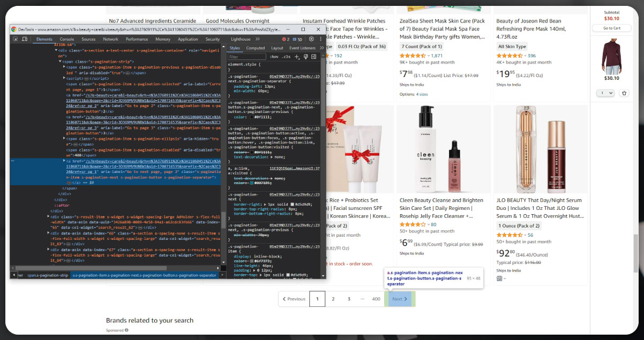Click the 1 Ounce (Pack of 2) size option

[519, 225]
